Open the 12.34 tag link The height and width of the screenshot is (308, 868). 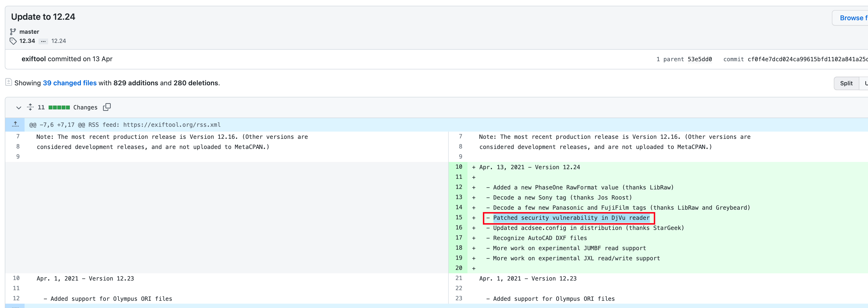coord(27,41)
